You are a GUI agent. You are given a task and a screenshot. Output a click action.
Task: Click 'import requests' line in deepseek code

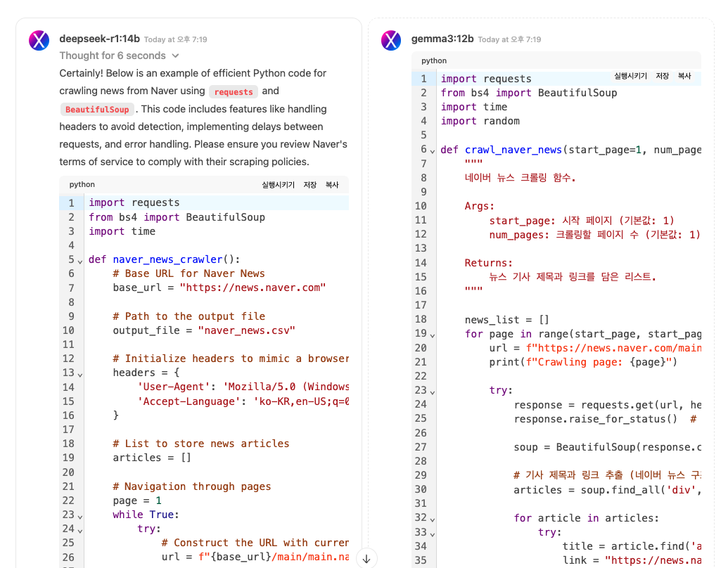coord(134,202)
